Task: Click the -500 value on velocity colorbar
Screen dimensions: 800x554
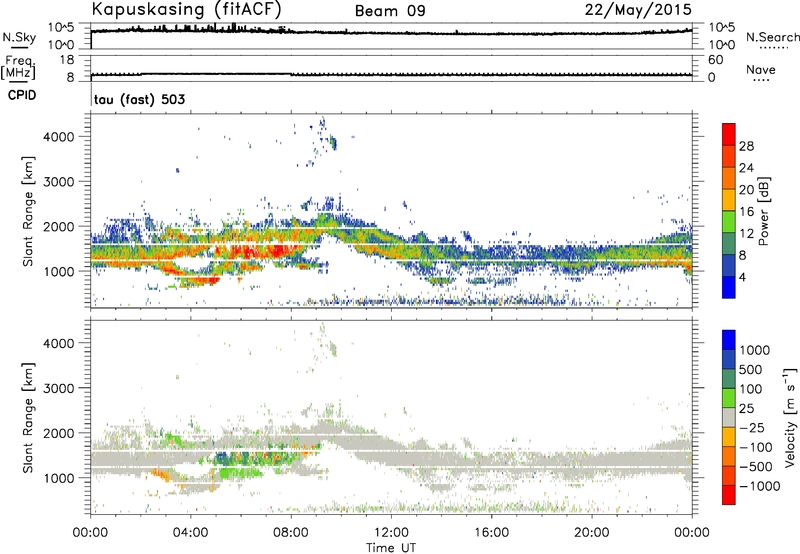Action: (x=756, y=467)
